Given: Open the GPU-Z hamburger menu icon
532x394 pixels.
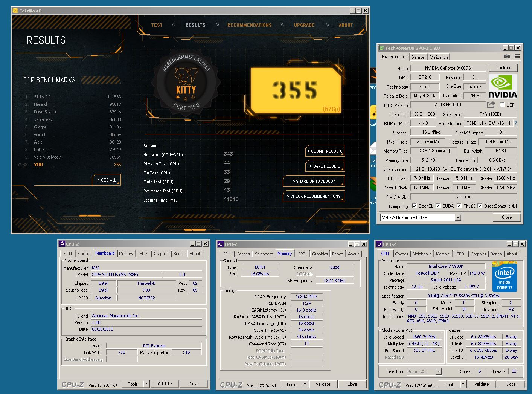Looking at the screenshot, I should (517, 57).
